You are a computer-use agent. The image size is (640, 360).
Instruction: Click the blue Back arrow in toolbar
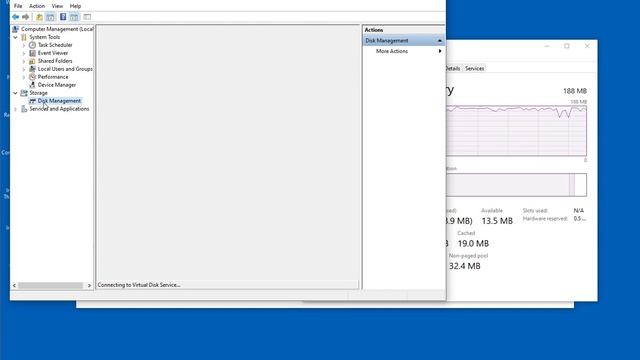pos(16,17)
